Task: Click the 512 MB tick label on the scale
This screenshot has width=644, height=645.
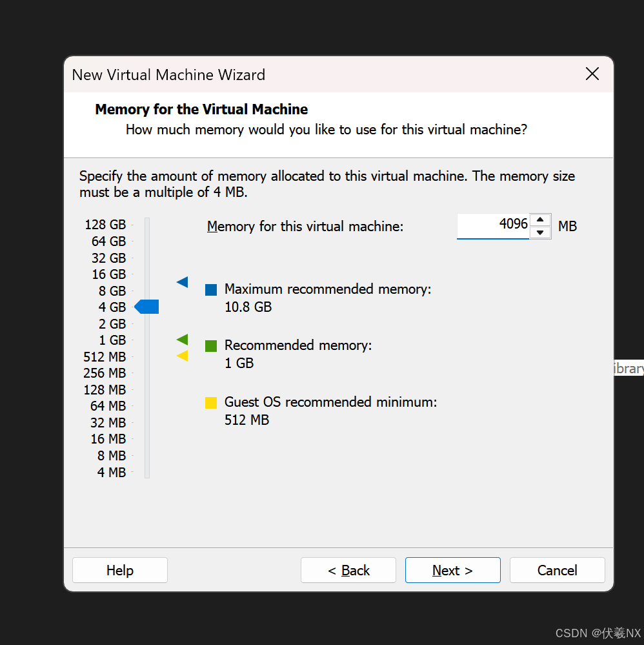Action: (105, 356)
